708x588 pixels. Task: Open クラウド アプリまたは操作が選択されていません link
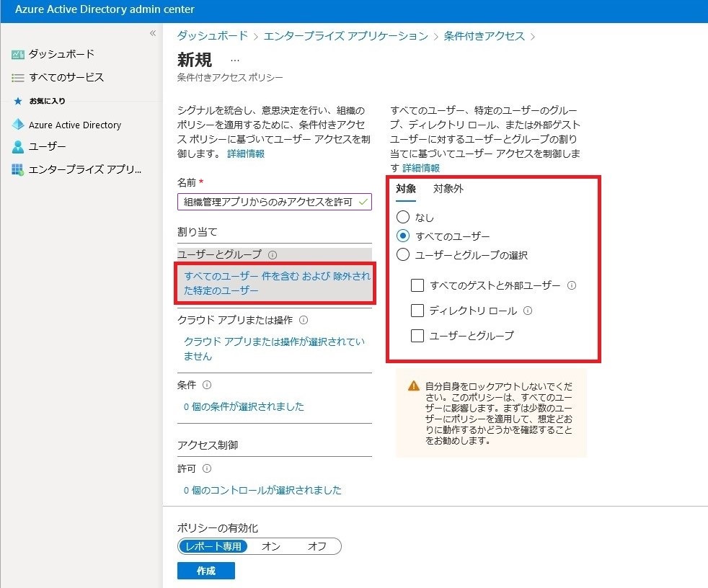click(274, 349)
